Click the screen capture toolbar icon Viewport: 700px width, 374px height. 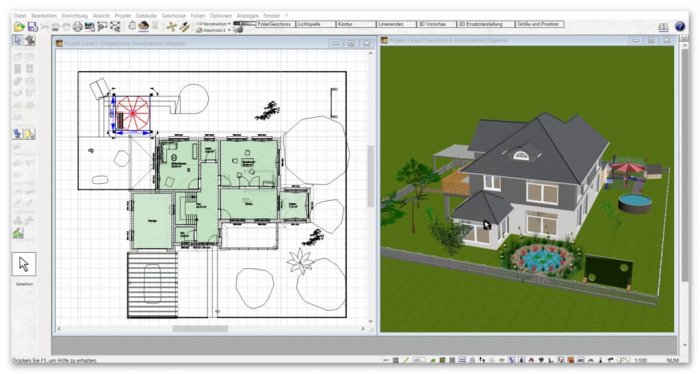pos(90,27)
